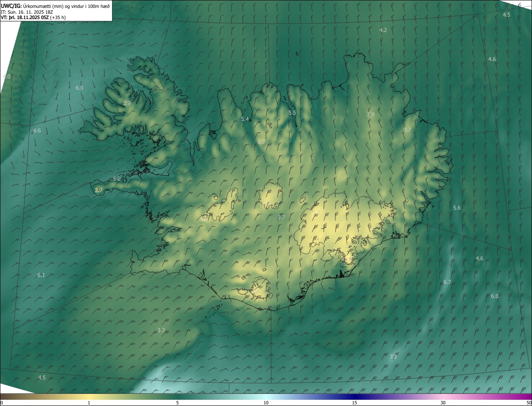
Task: Click the title line "UWC/IG: Úrkomumætti (mm) og vindur í 100m hæð"
Action: [x=55, y=6]
